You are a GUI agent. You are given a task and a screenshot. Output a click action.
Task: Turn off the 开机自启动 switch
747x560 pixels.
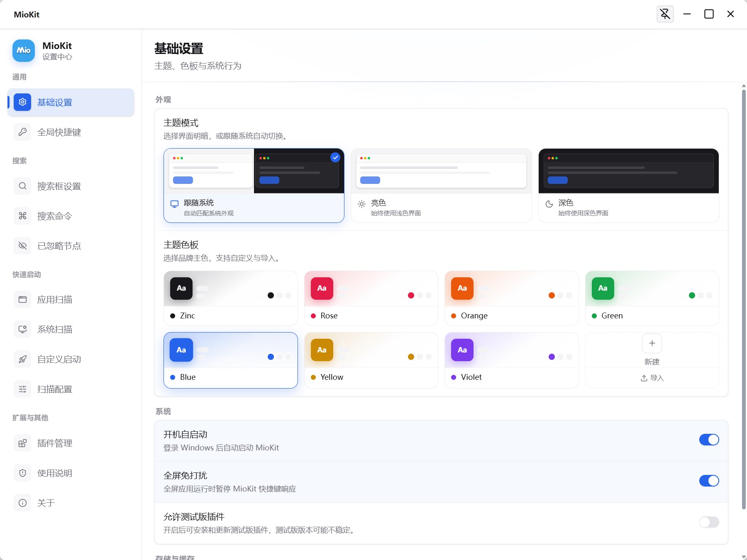709,440
